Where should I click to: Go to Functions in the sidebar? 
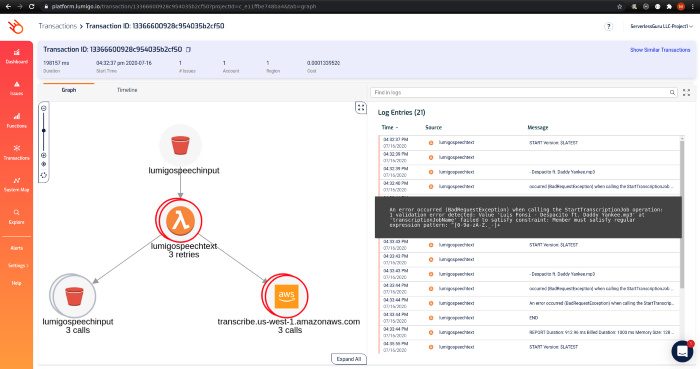pos(17,120)
